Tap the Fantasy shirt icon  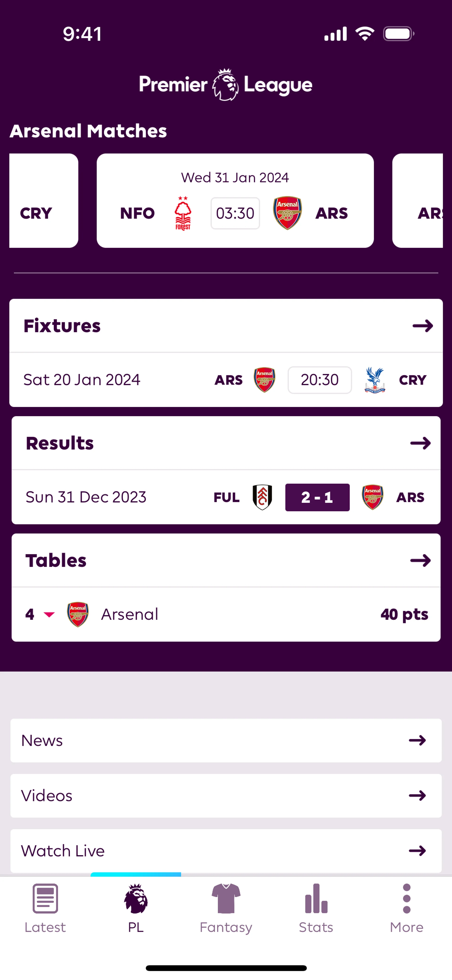pyautogui.click(x=226, y=899)
